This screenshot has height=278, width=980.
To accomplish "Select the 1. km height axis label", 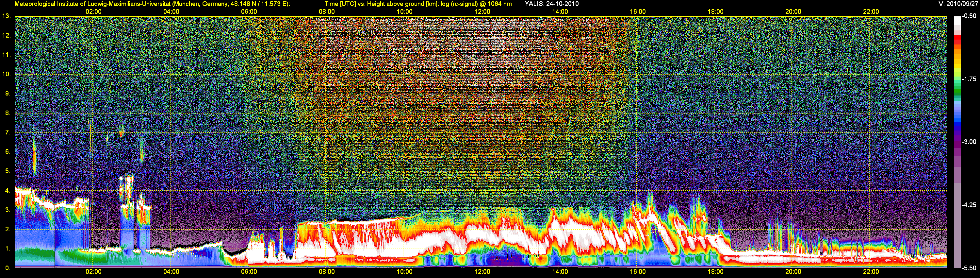I will [8, 249].
